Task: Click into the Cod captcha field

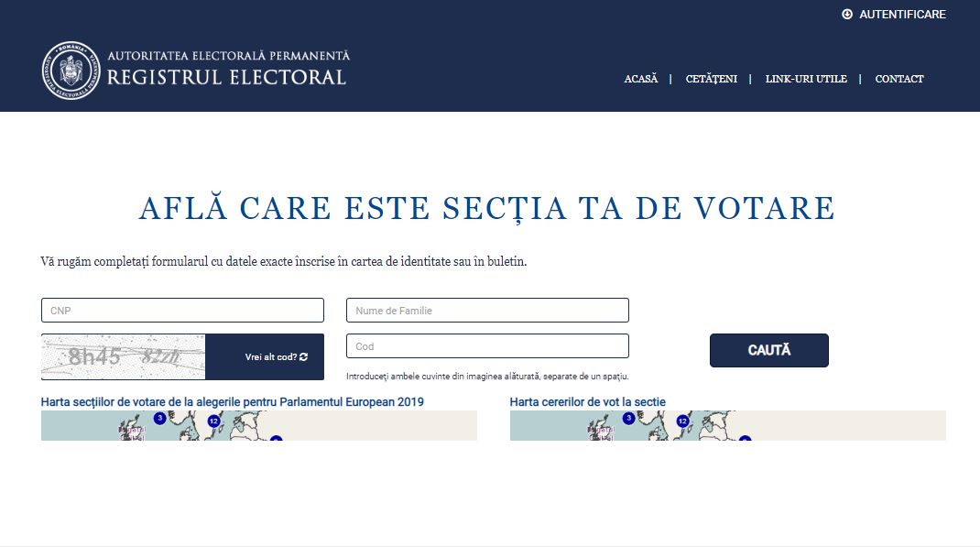Action: pos(487,346)
